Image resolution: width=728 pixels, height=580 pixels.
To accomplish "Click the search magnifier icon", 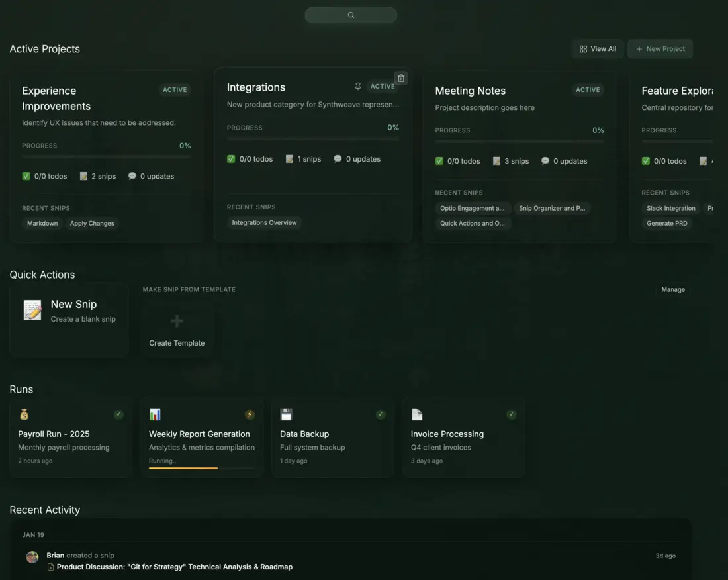I will tap(351, 15).
